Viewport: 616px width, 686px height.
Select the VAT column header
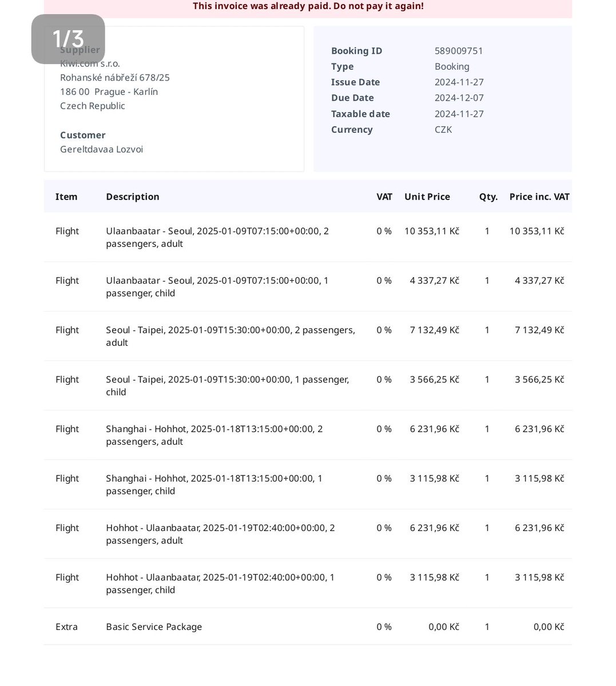click(384, 197)
